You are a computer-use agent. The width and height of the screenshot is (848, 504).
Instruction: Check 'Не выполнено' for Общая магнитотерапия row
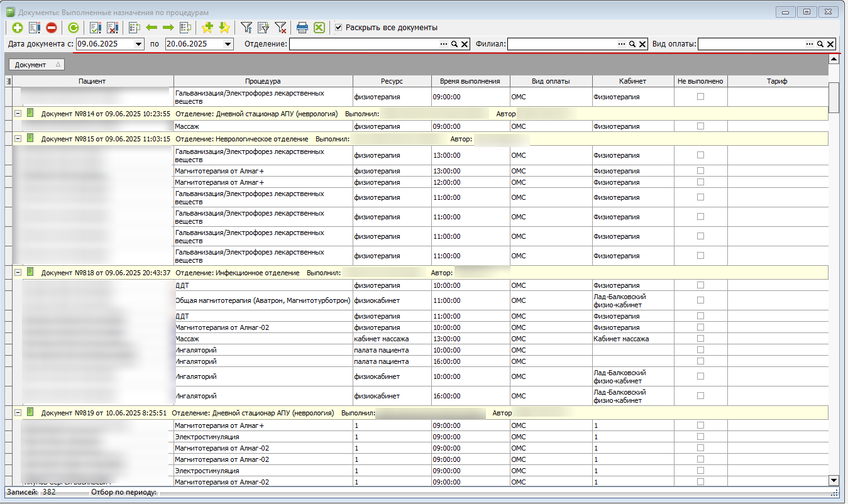click(700, 300)
